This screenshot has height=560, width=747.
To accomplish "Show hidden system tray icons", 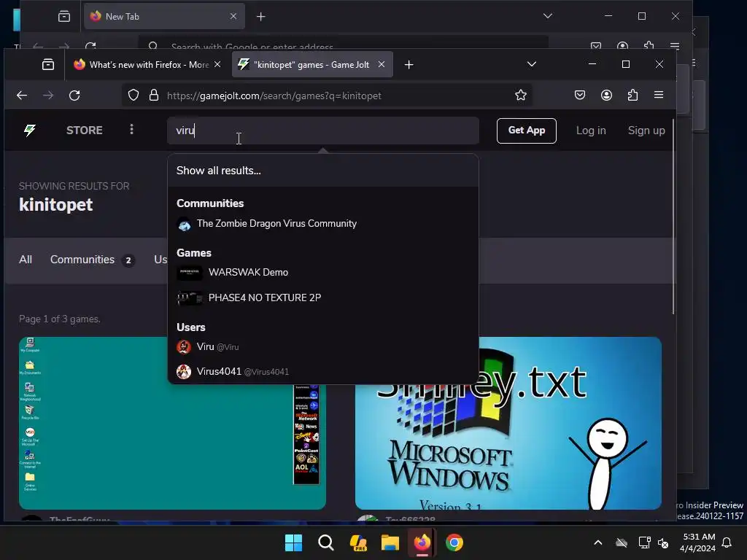I will coord(598,542).
